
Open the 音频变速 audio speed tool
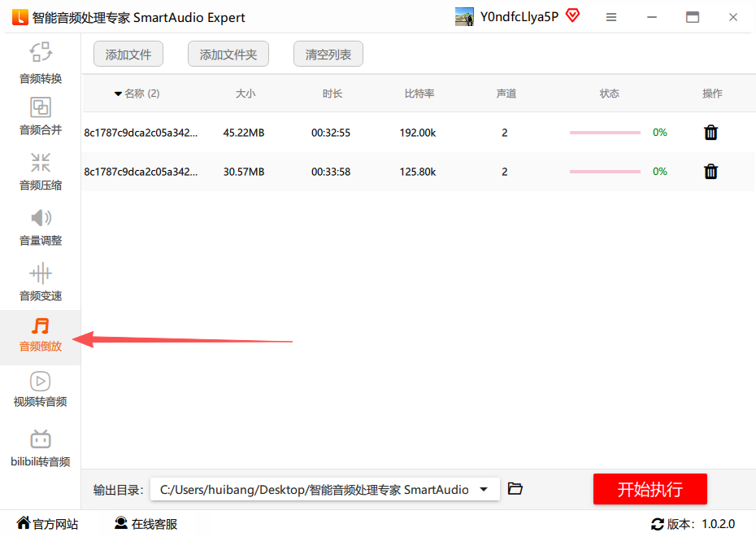tap(41, 281)
